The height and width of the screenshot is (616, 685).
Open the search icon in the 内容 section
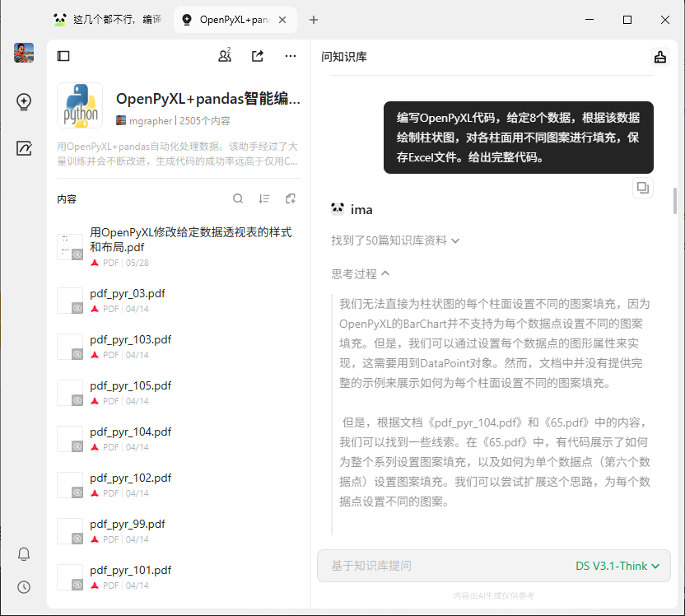[238, 198]
